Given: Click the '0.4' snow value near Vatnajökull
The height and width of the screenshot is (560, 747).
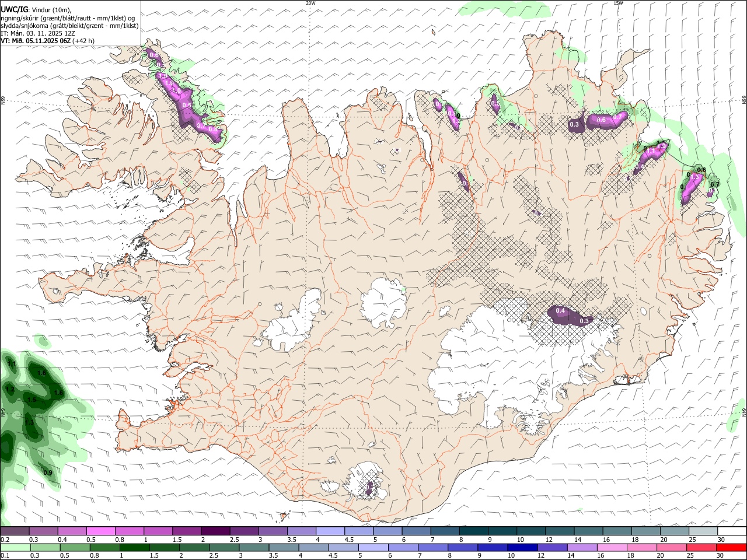Looking at the screenshot, I should (x=560, y=311).
